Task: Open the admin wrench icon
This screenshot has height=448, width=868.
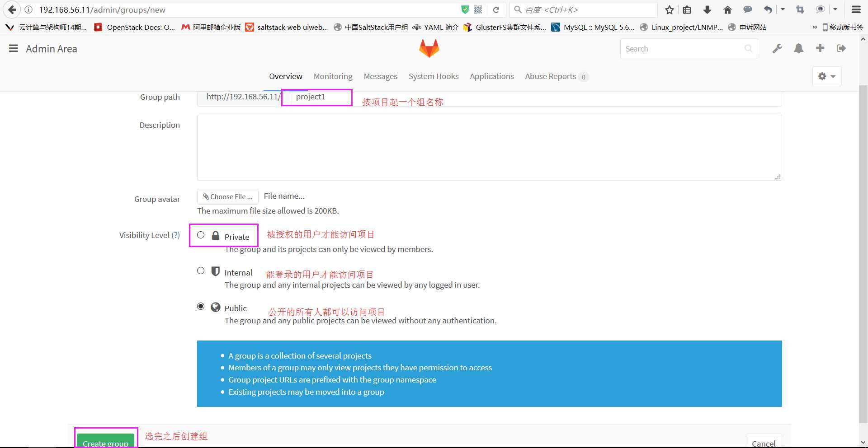Action: tap(777, 48)
